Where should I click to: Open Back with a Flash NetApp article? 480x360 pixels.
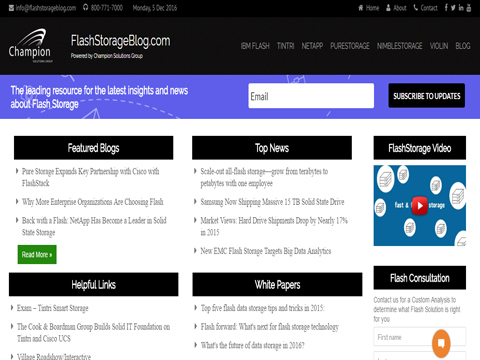tap(94, 226)
